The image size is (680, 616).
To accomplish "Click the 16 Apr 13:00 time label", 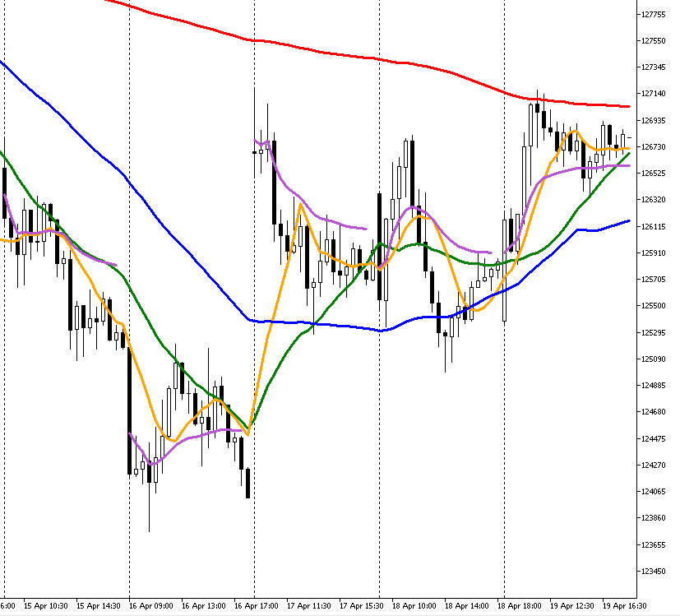I will coord(203,606).
